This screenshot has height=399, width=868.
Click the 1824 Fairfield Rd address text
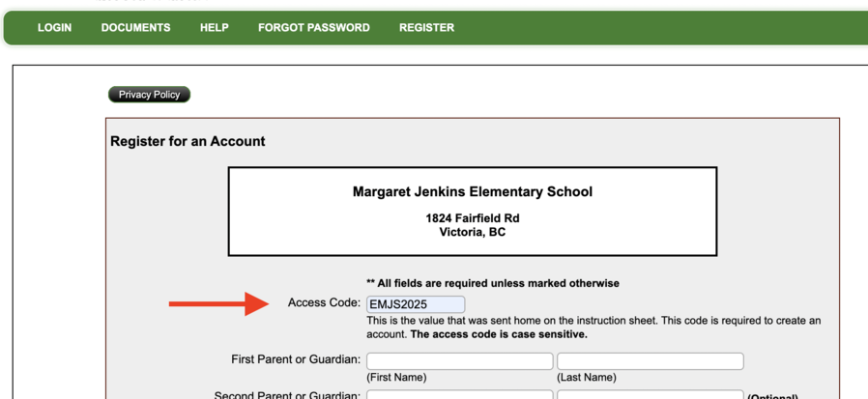coord(473,218)
